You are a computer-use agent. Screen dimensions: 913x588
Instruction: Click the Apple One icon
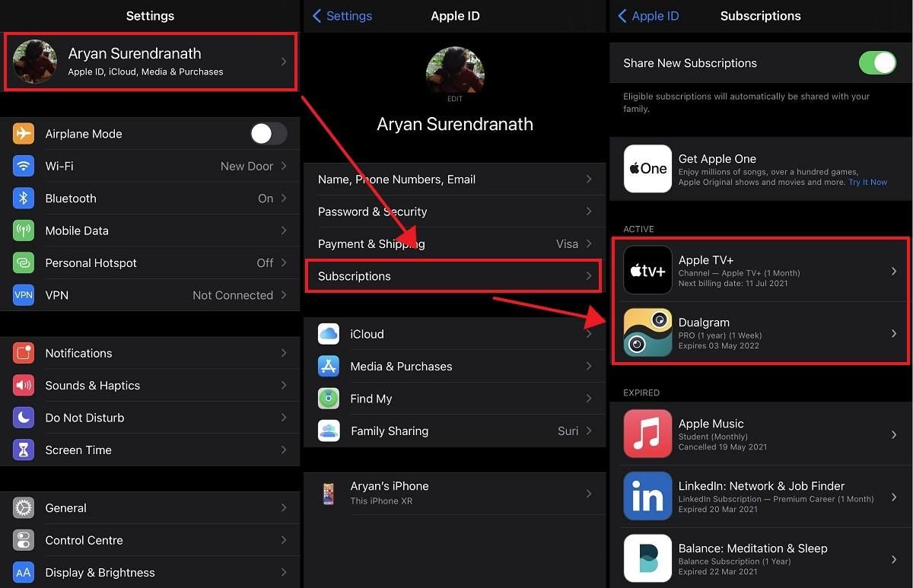(x=647, y=168)
